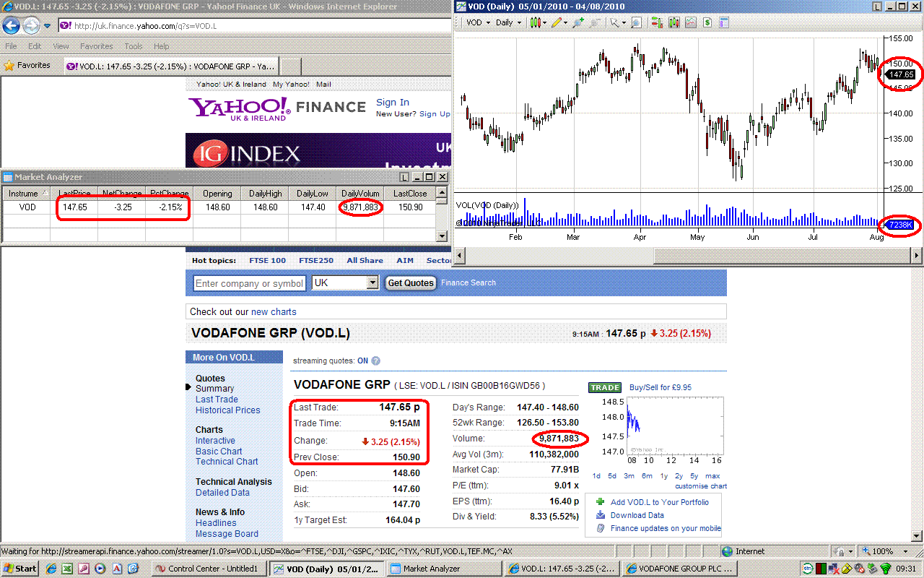Click the green dollar sign icon in chart toolbar
The image size is (924, 578).
point(708,22)
